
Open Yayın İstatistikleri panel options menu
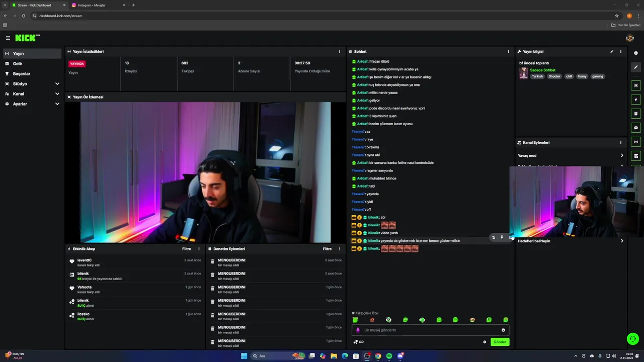[x=340, y=51]
